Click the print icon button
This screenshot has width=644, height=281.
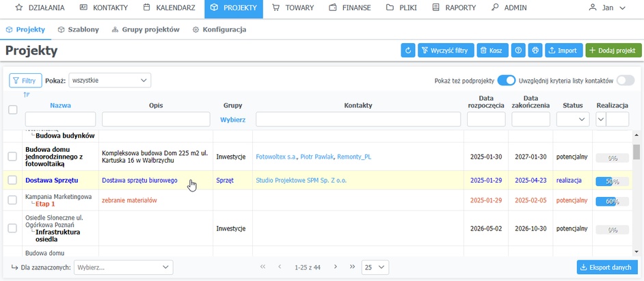[x=535, y=51]
